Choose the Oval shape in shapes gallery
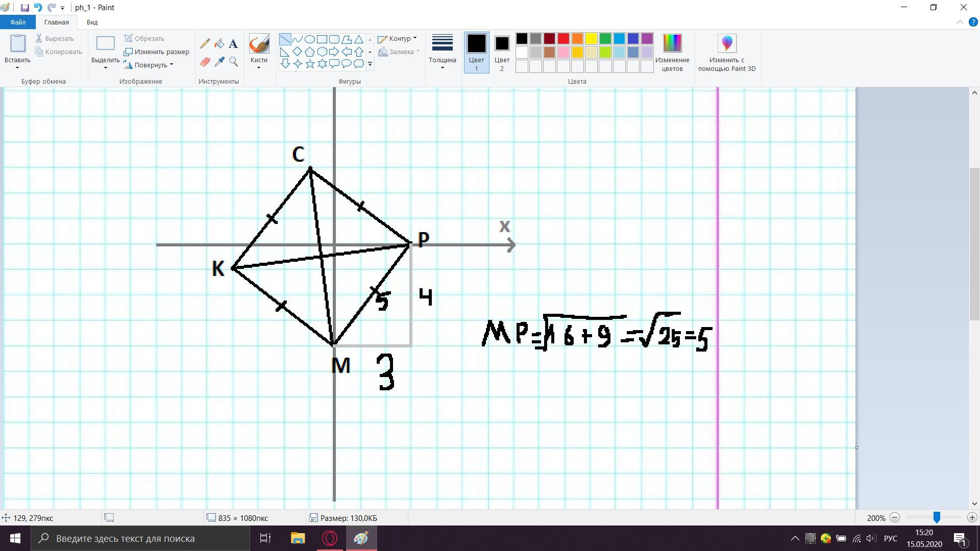This screenshot has height=551, width=980. 309,39
